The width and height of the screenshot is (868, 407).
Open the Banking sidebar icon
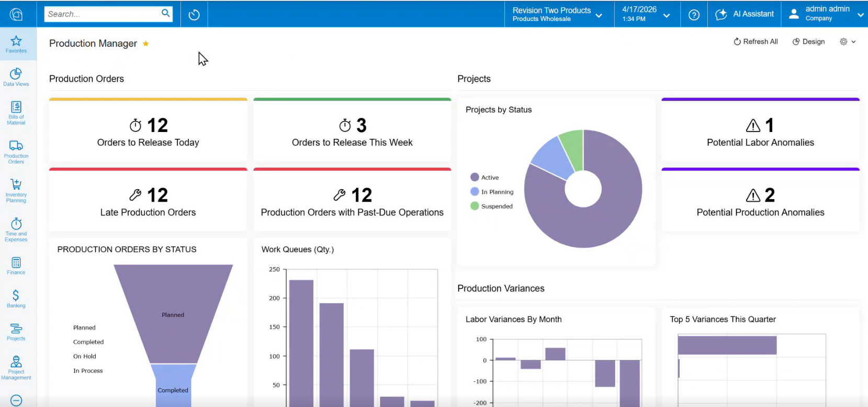16,299
